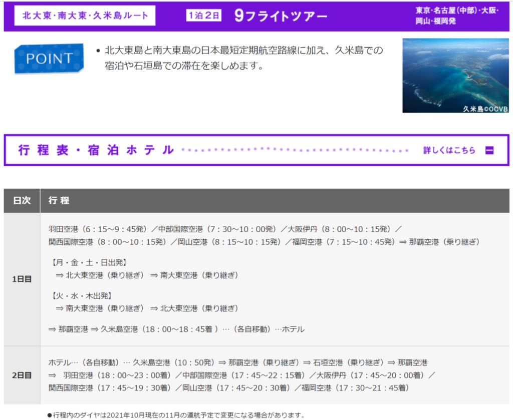Image resolution: width=513 pixels, height=420 pixels.
Task: Collapse the itinerary section using minus icon
Action: tap(489, 150)
